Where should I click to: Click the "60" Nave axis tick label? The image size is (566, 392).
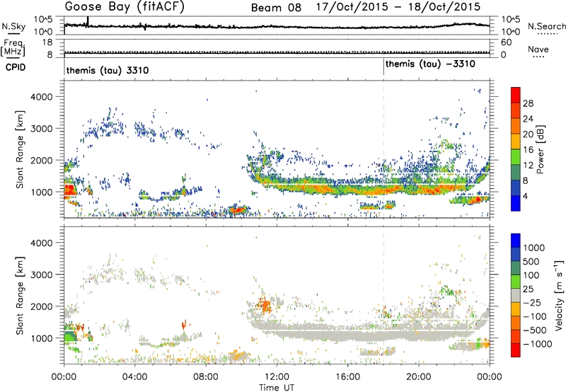507,42
